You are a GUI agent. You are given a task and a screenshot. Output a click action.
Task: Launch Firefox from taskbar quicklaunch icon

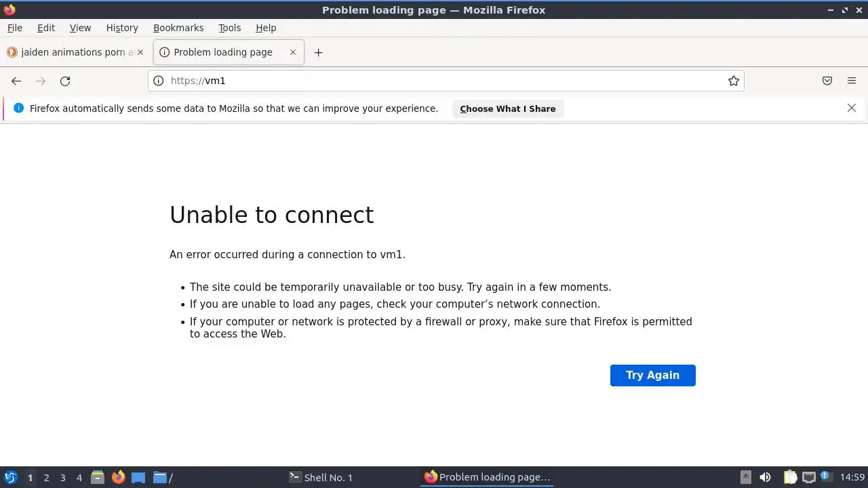click(118, 477)
